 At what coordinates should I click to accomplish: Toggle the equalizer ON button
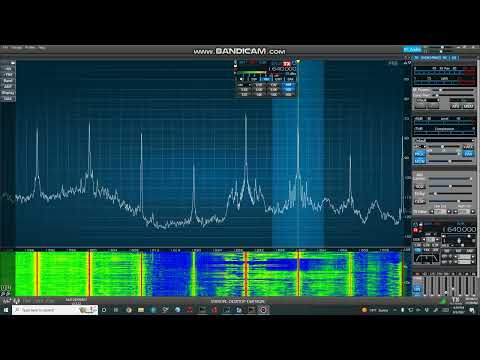(x=417, y=289)
